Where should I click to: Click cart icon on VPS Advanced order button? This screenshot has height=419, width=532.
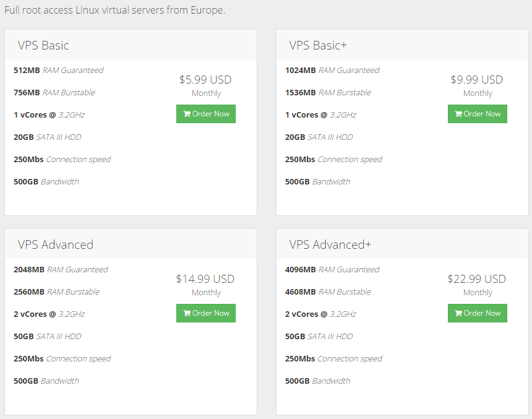coord(187,313)
